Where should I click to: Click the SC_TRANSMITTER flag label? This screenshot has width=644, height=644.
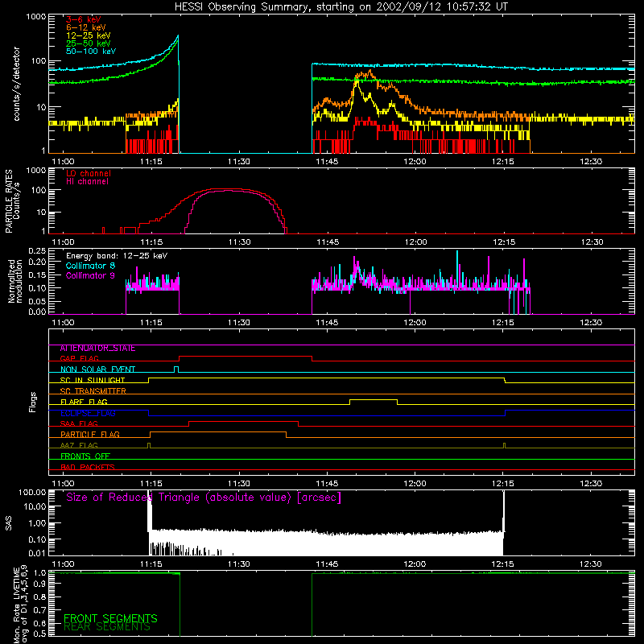coord(93,391)
